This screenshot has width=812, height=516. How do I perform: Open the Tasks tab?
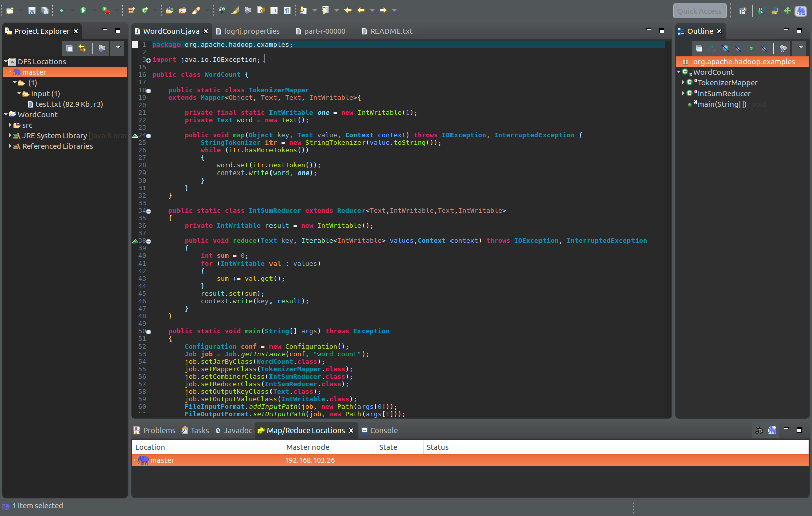(x=195, y=431)
